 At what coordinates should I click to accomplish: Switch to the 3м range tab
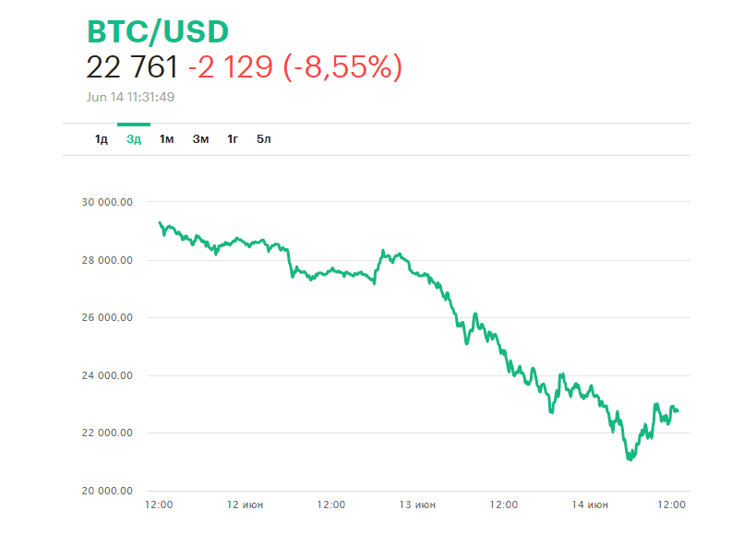click(x=200, y=139)
